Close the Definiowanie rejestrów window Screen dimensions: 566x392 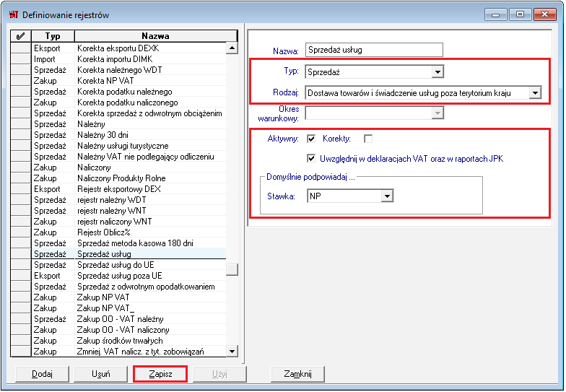[x=544, y=14]
